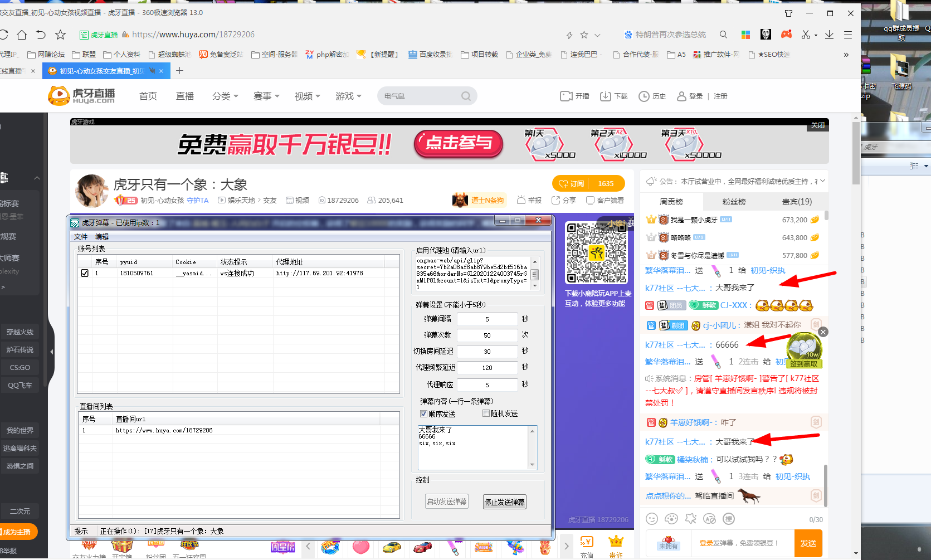
Task: Click the 开播 broadcast camera icon
Action: click(566, 96)
